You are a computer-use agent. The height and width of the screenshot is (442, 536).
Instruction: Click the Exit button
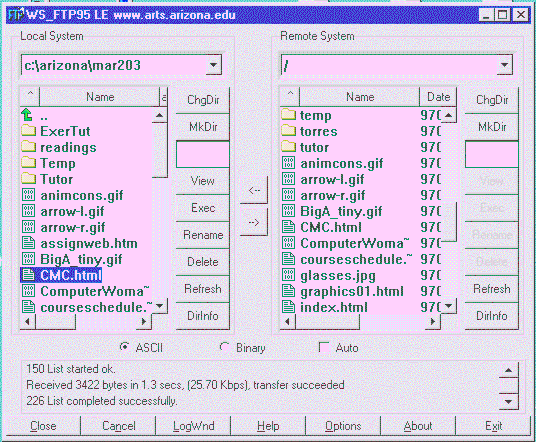coord(493,426)
